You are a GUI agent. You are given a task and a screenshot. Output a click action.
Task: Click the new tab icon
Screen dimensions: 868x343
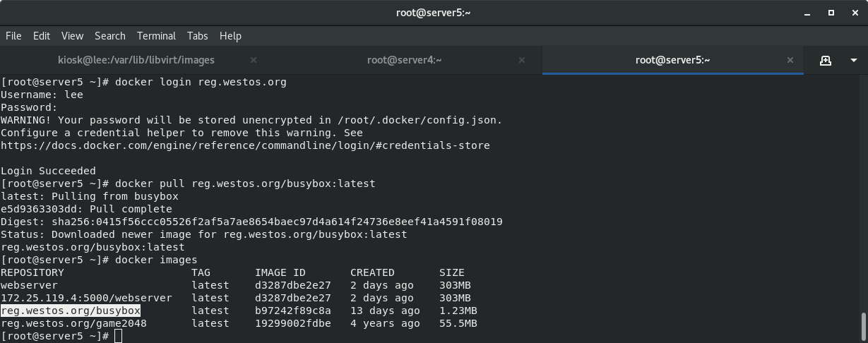coord(825,61)
